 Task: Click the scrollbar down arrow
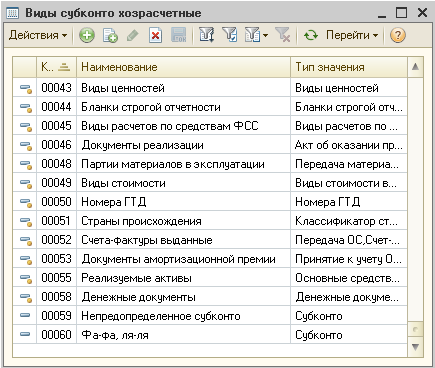[415, 347]
